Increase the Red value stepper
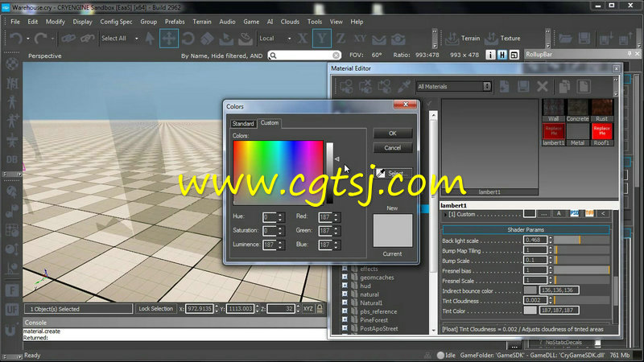Viewport: 644px width, 362px height. 336,215
